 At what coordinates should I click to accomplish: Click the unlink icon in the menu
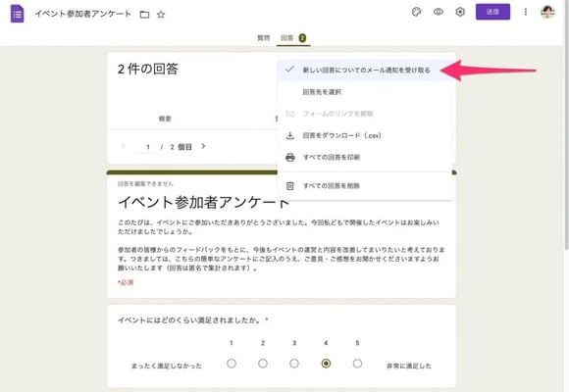(x=290, y=114)
